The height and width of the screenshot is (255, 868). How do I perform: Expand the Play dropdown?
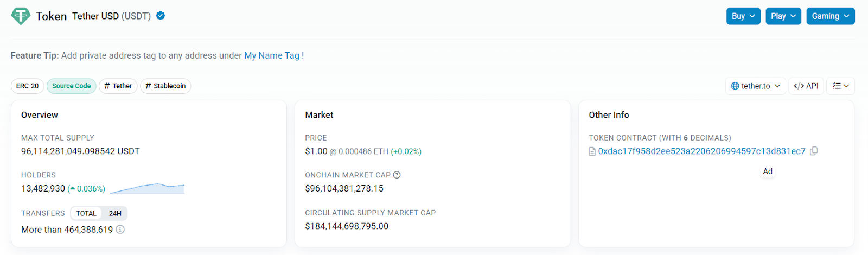783,16
